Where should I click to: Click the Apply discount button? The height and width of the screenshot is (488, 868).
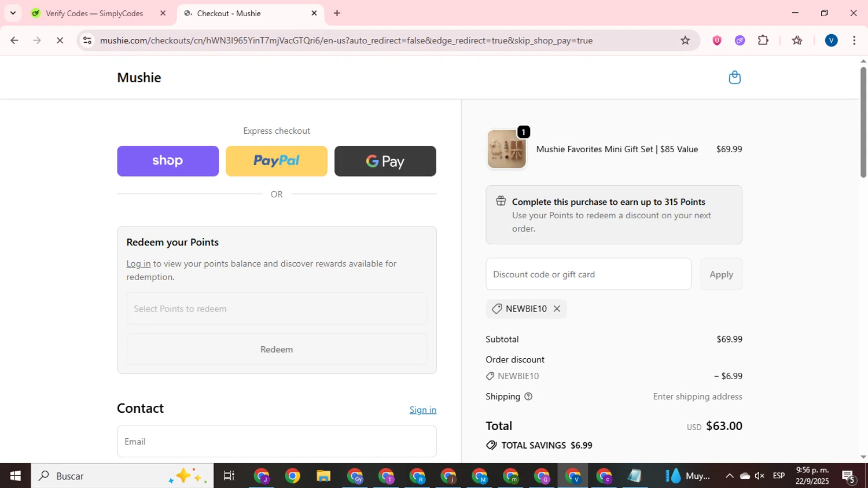point(721,274)
